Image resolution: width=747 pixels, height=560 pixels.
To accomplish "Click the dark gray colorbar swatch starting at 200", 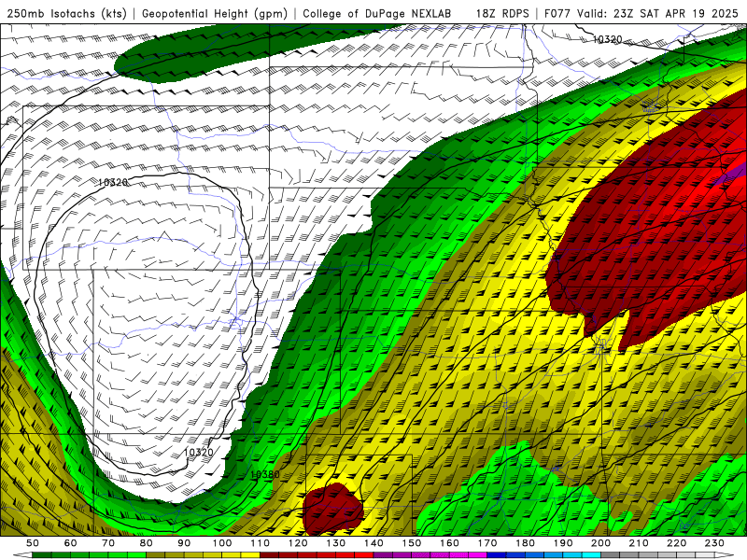I will click(x=611, y=555).
